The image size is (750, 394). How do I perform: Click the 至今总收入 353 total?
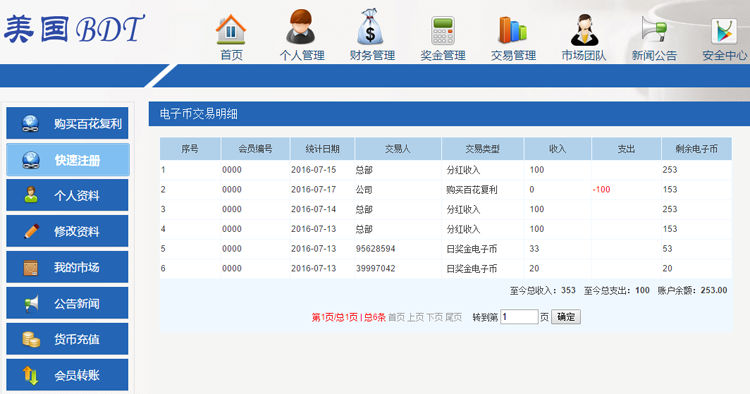(x=542, y=290)
